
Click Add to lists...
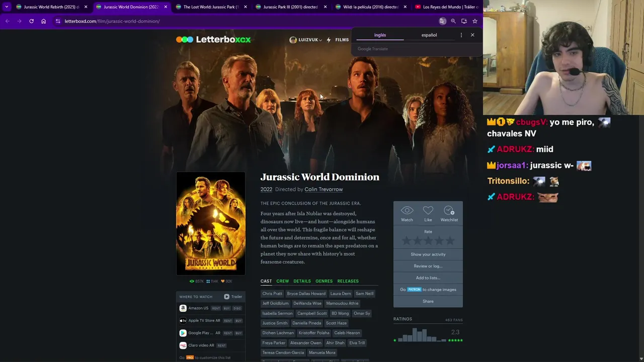click(428, 278)
